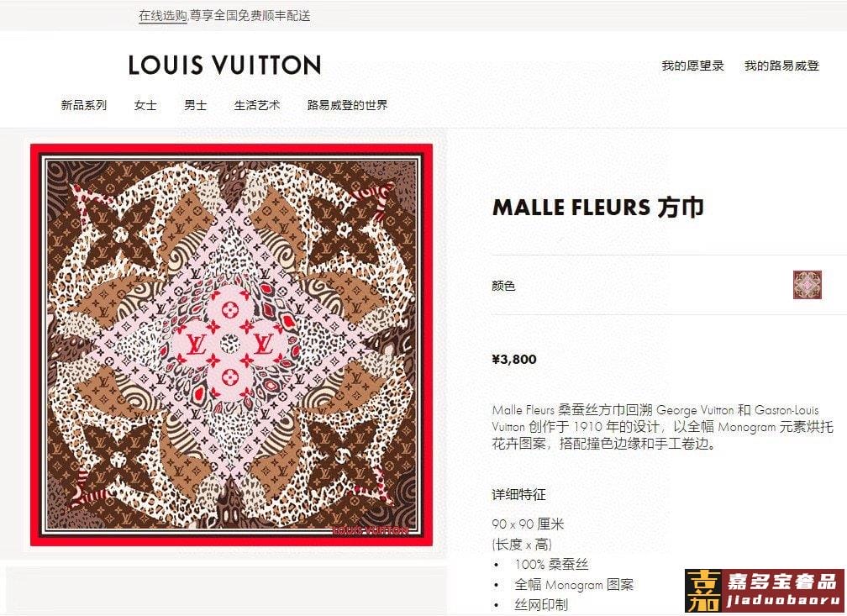Click the Malle Fleurs scarf product image
The height and width of the screenshot is (616, 847).
231,345
